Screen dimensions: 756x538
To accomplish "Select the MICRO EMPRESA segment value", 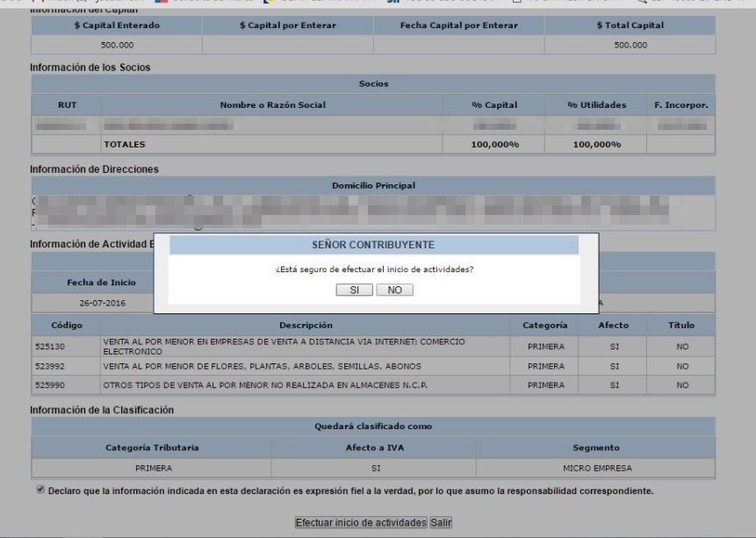I will pyautogui.click(x=597, y=468).
